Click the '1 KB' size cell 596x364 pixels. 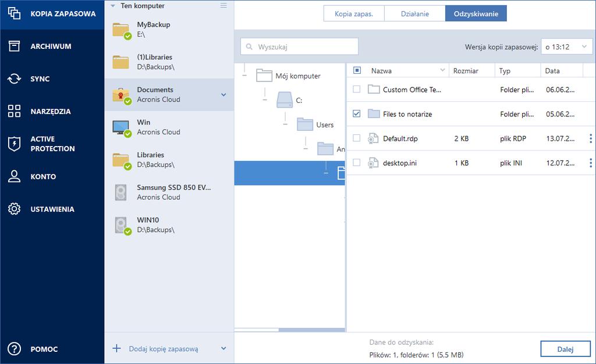pyautogui.click(x=462, y=163)
